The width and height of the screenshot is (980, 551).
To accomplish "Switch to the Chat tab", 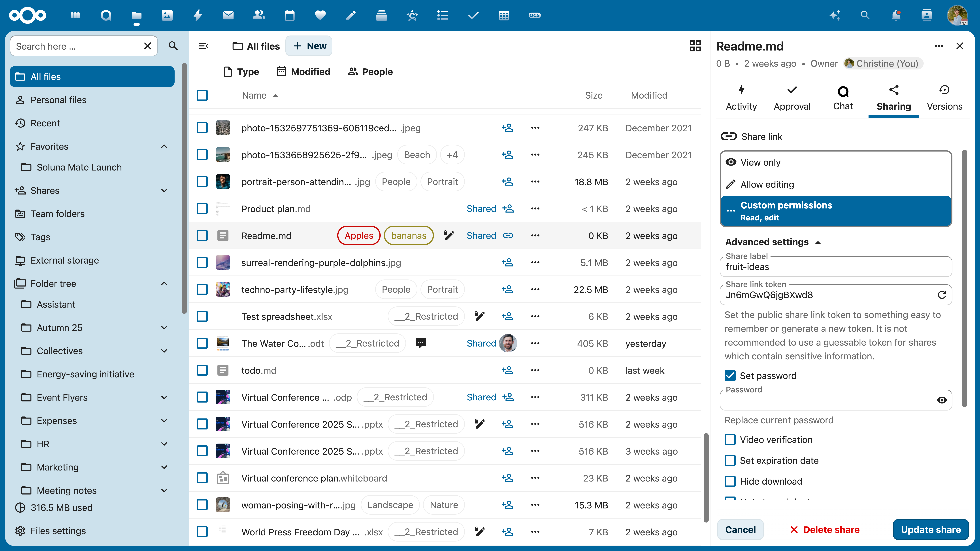I will pyautogui.click(x=843, y=98).
